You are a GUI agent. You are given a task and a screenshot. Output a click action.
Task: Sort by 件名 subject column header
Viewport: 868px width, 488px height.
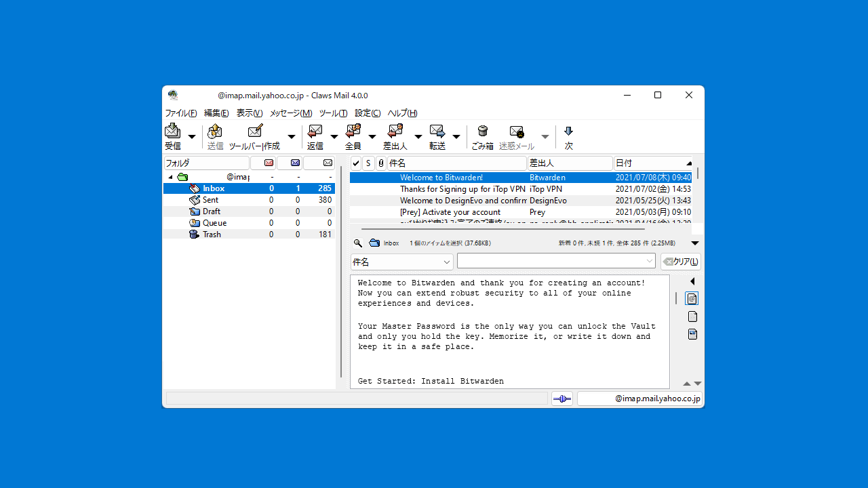pos(457,163)
